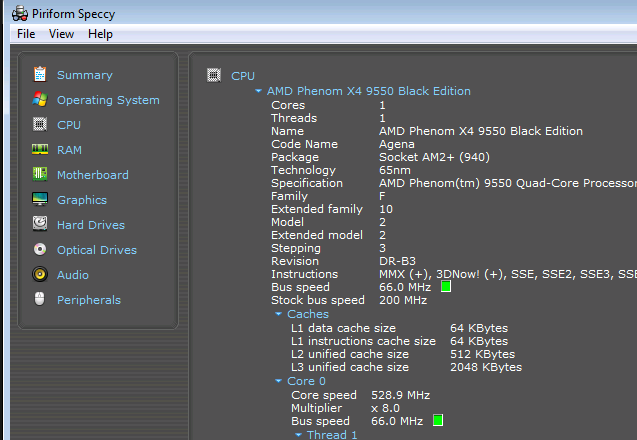Click the Core 0 heading text

[306, 381]
